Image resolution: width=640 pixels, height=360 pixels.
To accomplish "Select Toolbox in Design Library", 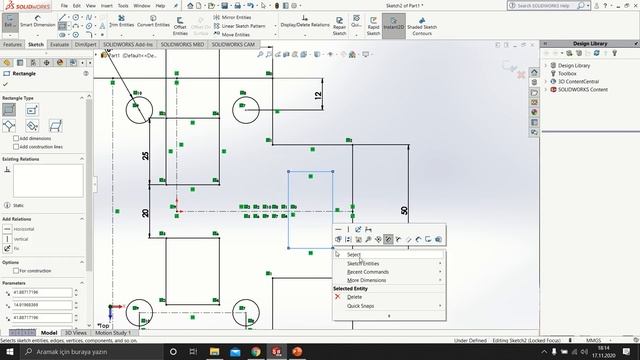I will pyautogui.click(x=567, y=73).
